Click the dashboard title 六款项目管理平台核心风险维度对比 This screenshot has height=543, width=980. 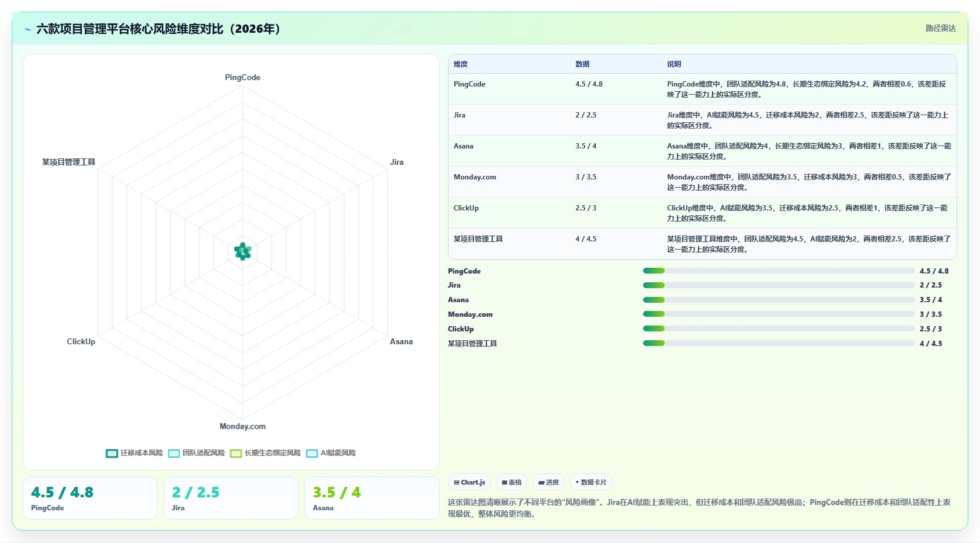click(159, 29)
